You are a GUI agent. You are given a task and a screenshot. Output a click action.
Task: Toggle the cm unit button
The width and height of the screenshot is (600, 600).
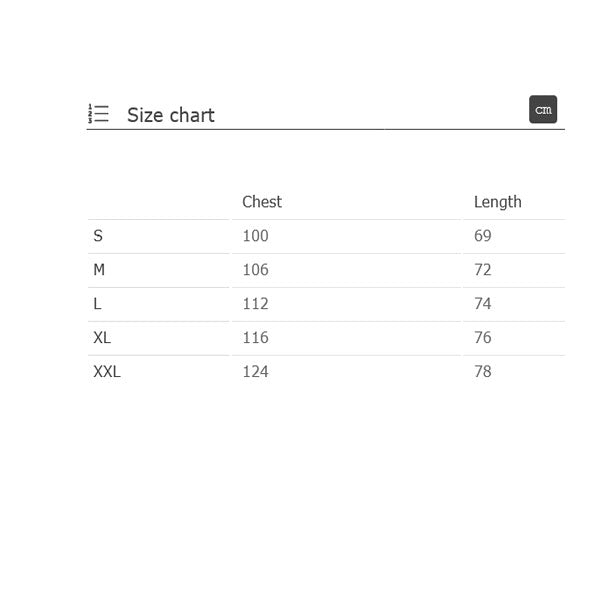point(543,109)
